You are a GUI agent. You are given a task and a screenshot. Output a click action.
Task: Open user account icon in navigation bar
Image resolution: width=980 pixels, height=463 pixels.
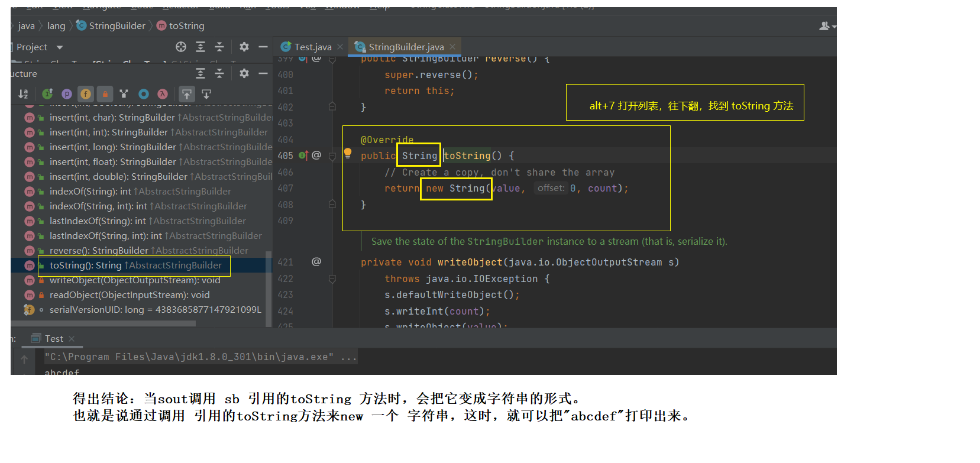(826, 26)
